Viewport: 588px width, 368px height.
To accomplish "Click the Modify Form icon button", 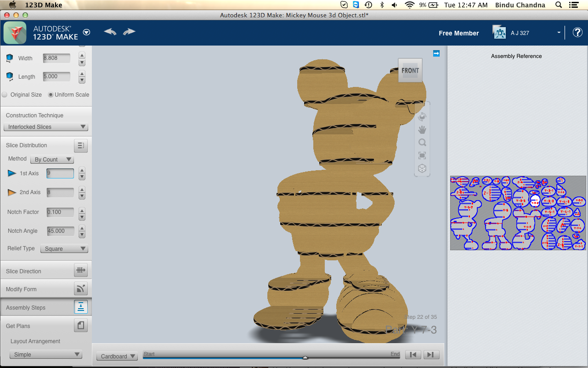I will (80, 289).
